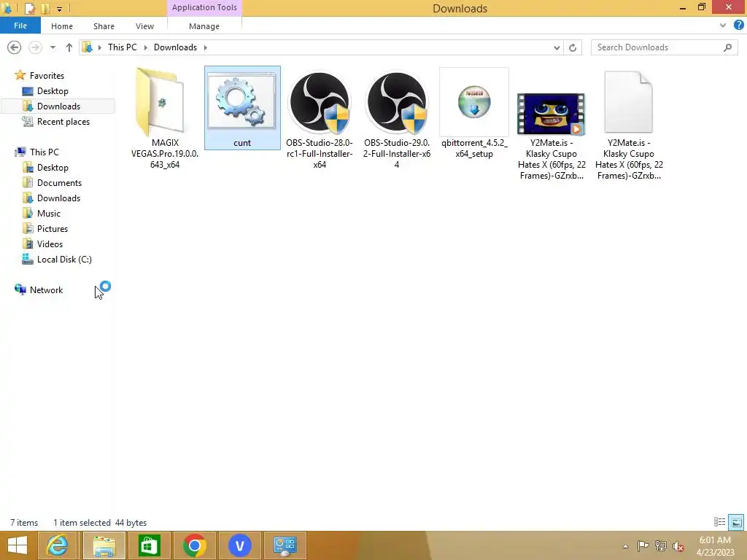This screenshot has width=747, height=560.
Task: Open Recent places in Favorites
Action: pyautogui.click(x=63, y=122)
